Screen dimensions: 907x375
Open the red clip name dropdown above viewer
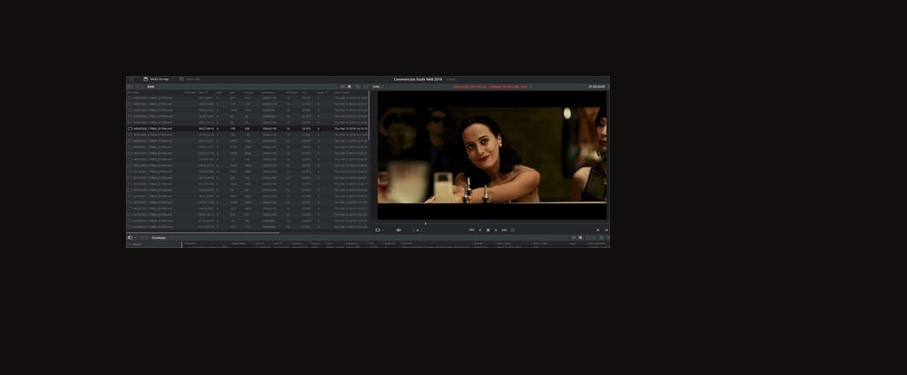(492, 87)
